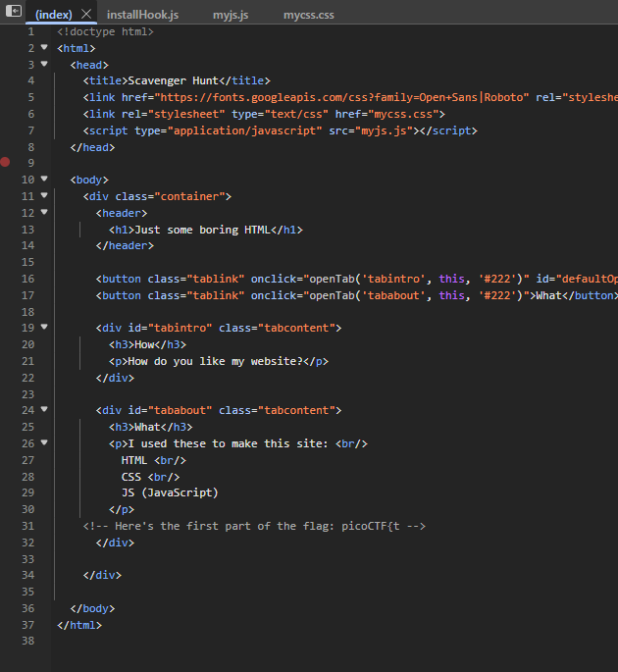Click the "container" class value on line 11
This screenshot has height=672, width=618.
[189, 197]
